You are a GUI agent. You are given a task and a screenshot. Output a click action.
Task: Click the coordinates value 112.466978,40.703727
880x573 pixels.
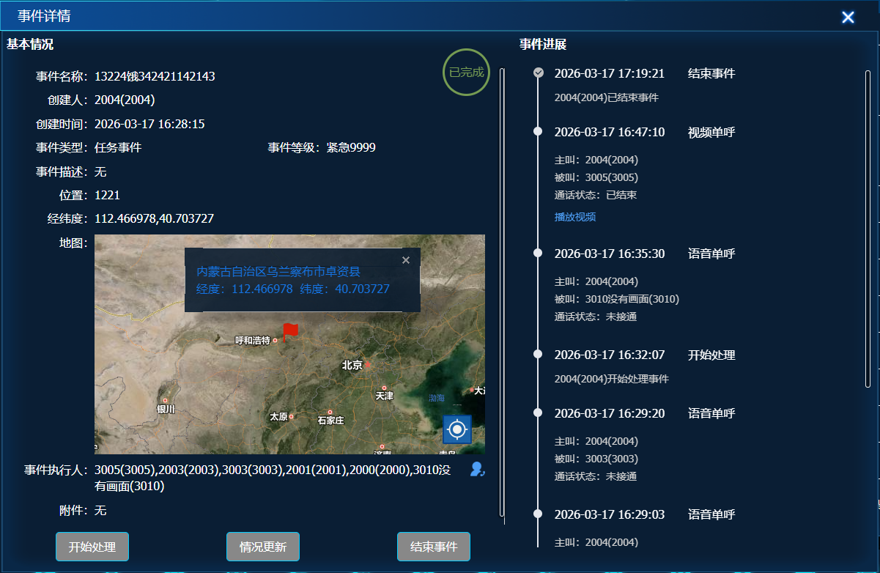(x=154, y=218)
